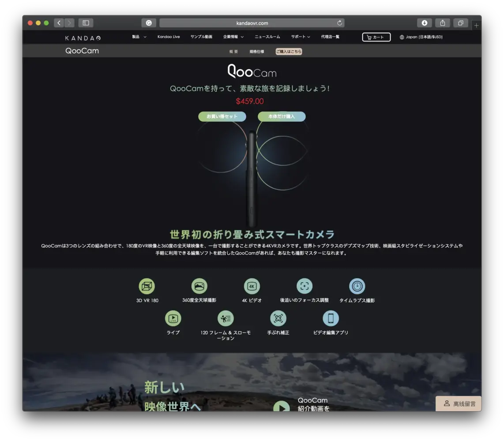Click the 360度全天球撮影 feature icon
Screen dimensions: 504x441
click(199, 286)
